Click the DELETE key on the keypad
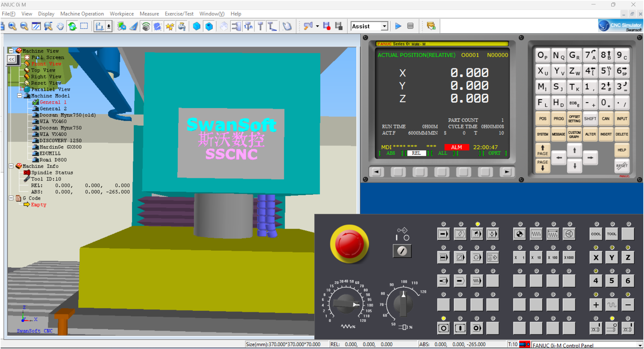 622,134
